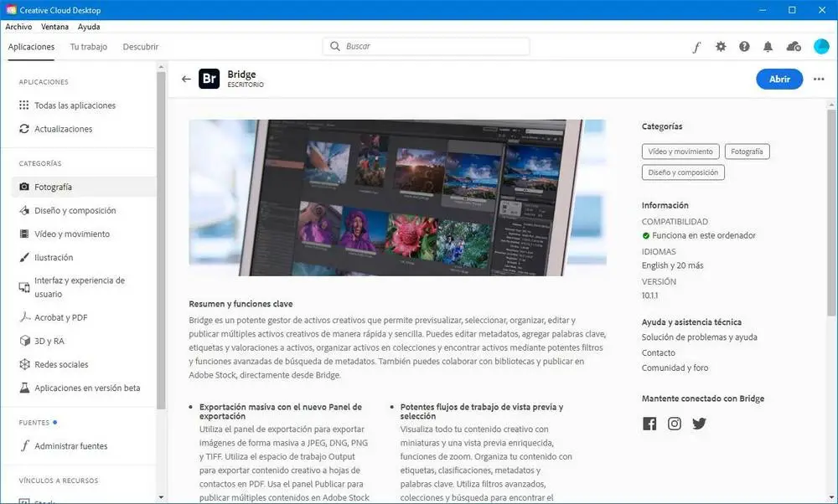This screenshot has width=838, height=504.
Task: Click version number 10.1.1
Action: tap(650, 296)
